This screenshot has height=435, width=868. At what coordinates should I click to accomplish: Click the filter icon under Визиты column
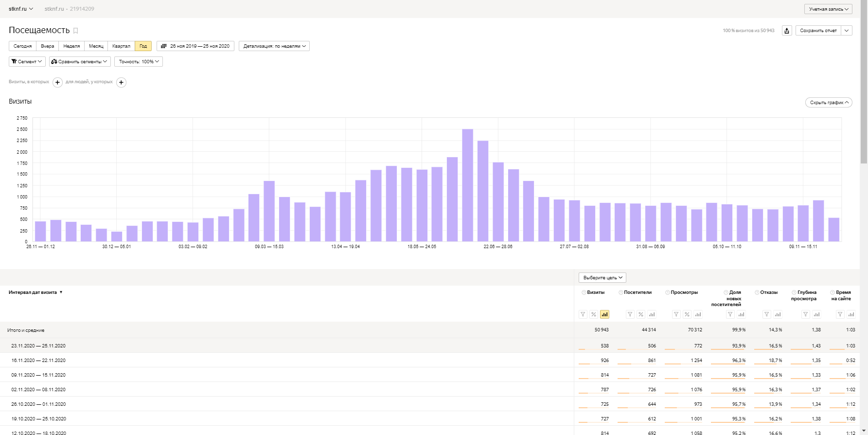583,314
